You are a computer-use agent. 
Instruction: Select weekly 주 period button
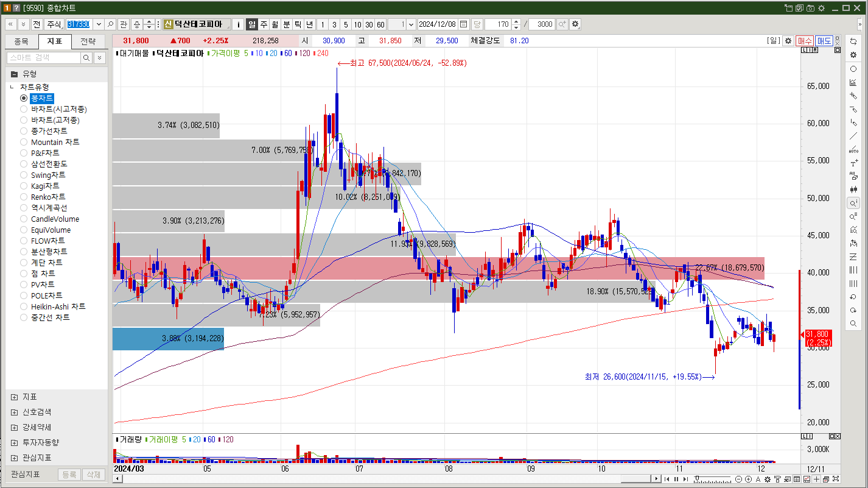click(x=264, y=24)
